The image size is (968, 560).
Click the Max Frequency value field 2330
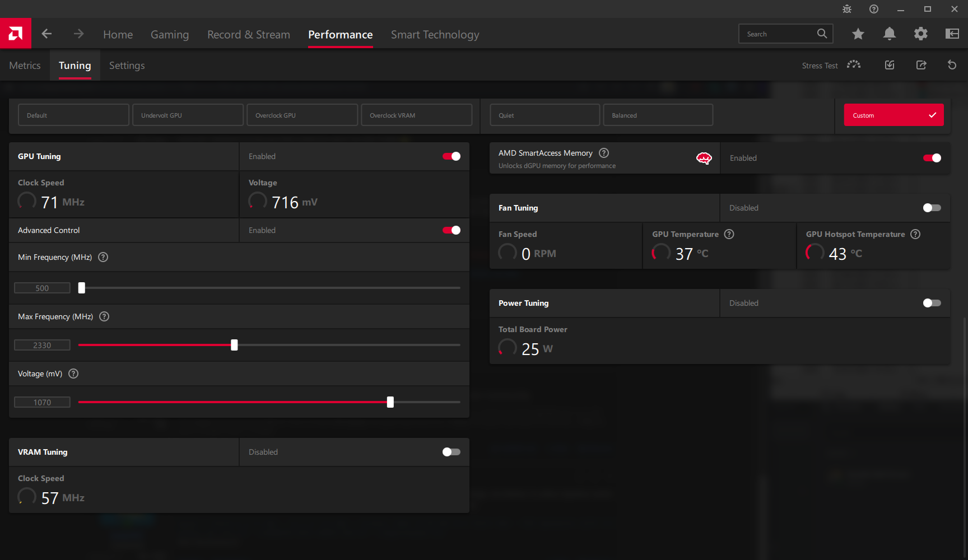coord(42,345)
